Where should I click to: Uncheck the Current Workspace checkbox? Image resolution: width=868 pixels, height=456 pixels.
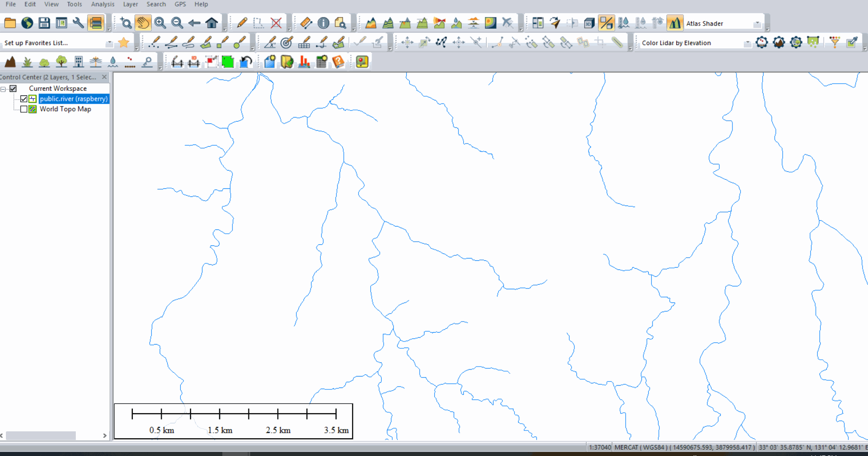click(x=13, y=89)
